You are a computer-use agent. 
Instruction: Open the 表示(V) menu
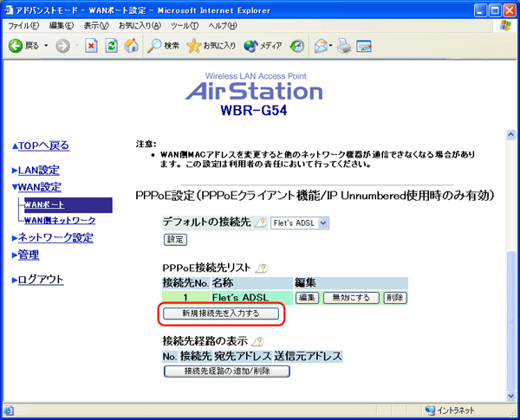[96, 26]
